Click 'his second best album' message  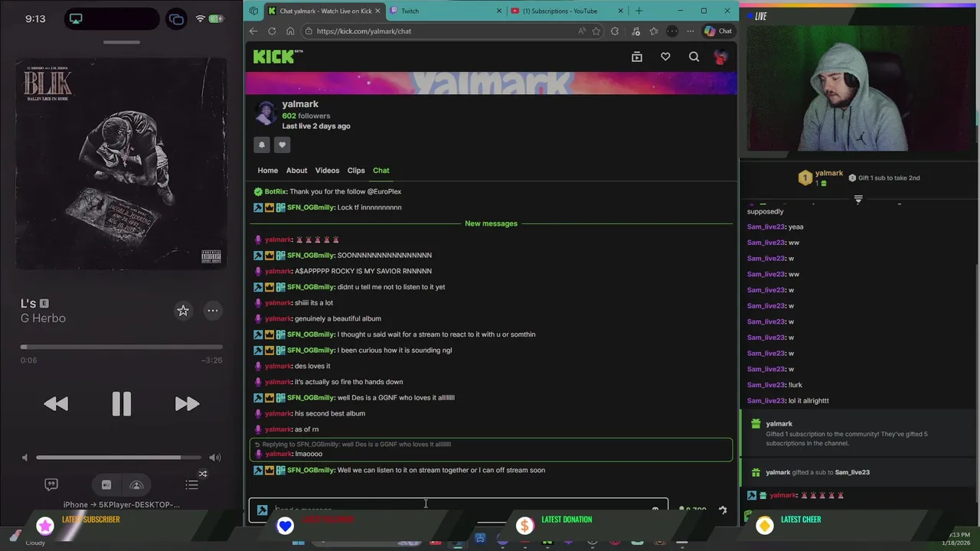coord(330,413)
